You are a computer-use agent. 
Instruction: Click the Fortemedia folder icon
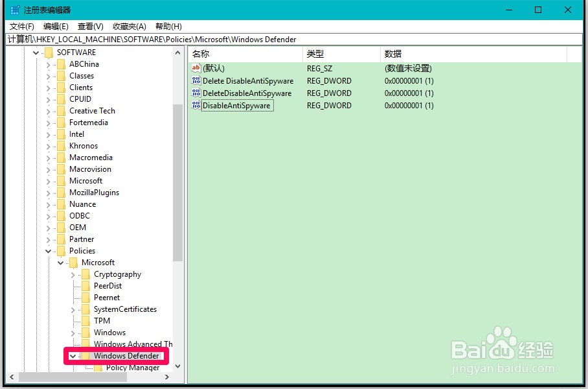[x=61, y=123]
